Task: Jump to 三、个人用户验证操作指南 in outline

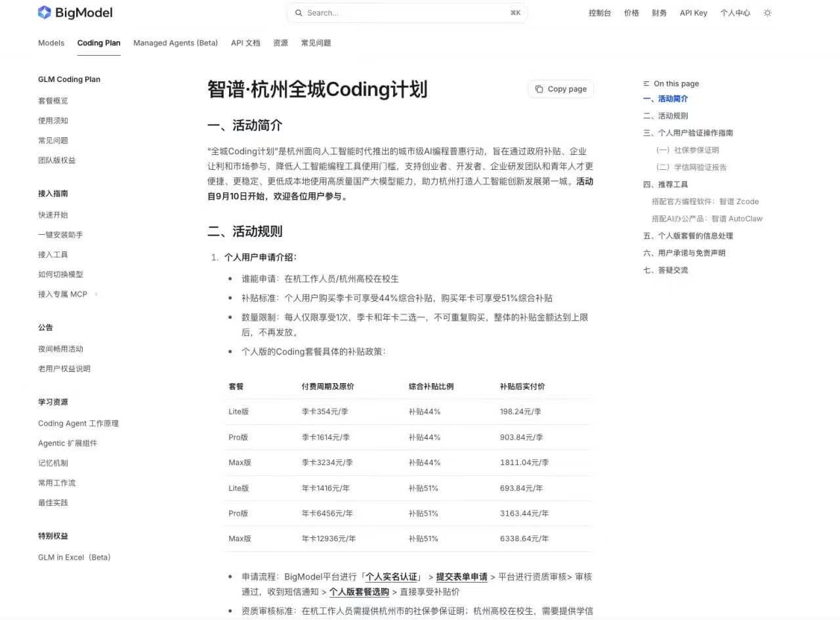Action: [688, 133]
